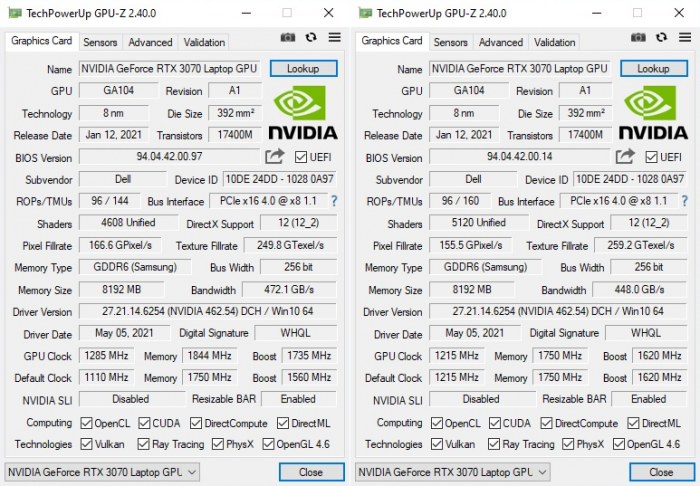The width and height of the screenshot is (700, 486).
Task: Open hamburger menu in left GPU-Z window
Action: (x=334, y=37)
